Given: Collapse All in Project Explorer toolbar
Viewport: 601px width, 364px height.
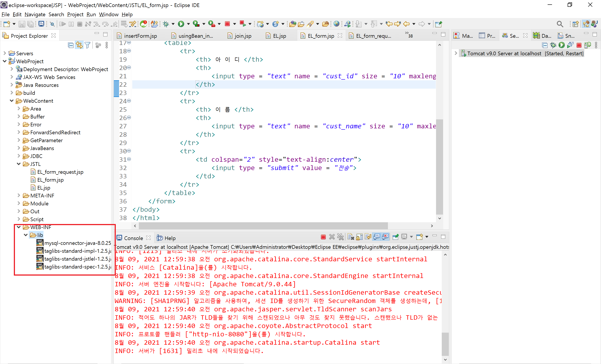Looking at the screenshot, I should pyautogui.click(x=71, y=45).
